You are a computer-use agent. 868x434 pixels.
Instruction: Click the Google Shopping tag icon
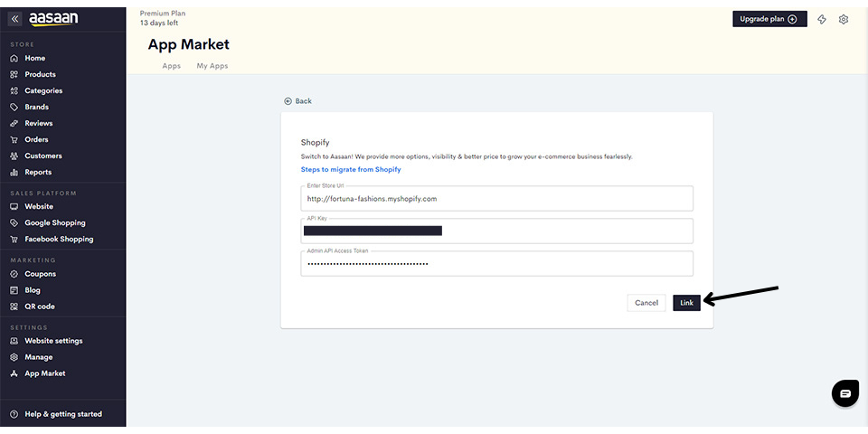coord(14,223)
